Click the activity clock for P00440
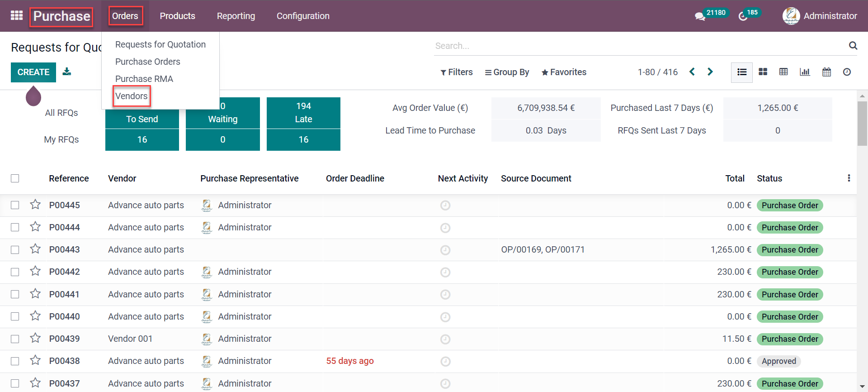The image size is (868, 392). [x=445, y=317]
